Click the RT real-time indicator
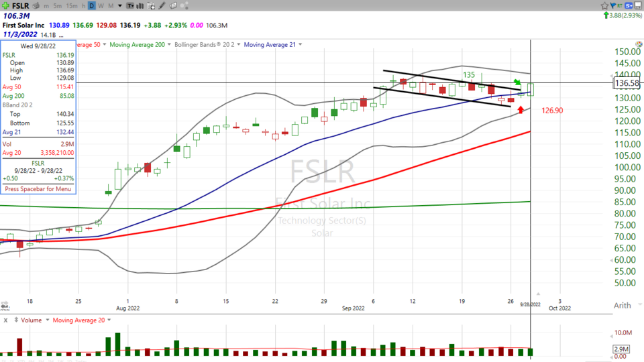 [619, 6]
